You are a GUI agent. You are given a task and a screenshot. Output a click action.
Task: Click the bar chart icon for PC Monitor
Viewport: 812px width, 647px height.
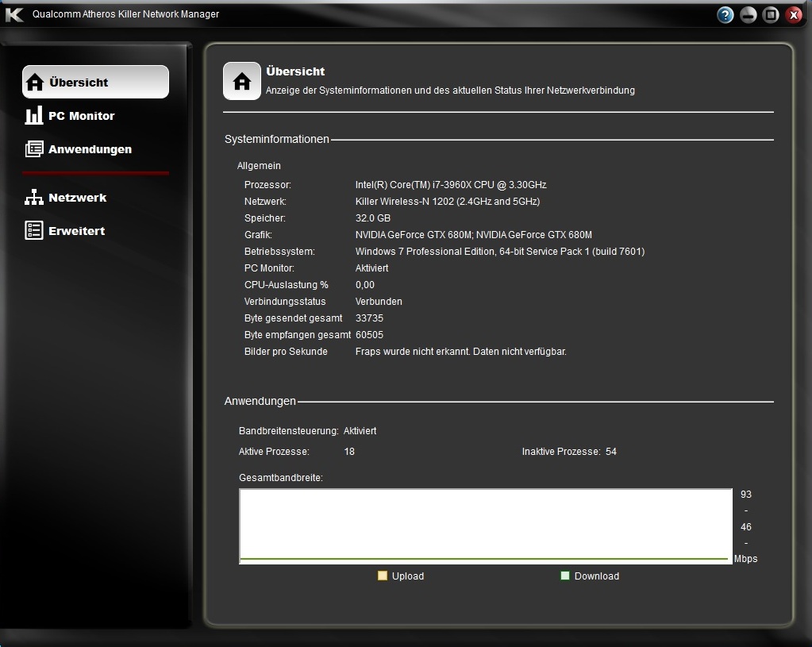34,116
